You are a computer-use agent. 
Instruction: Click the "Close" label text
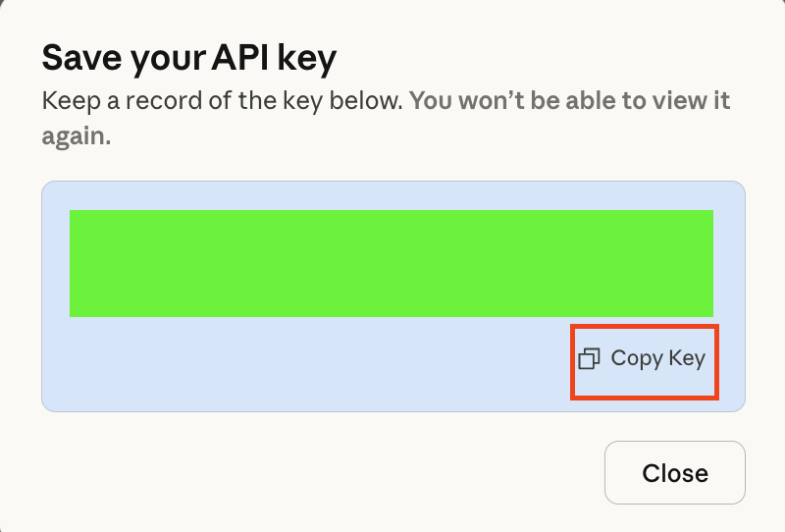(674, 473)
